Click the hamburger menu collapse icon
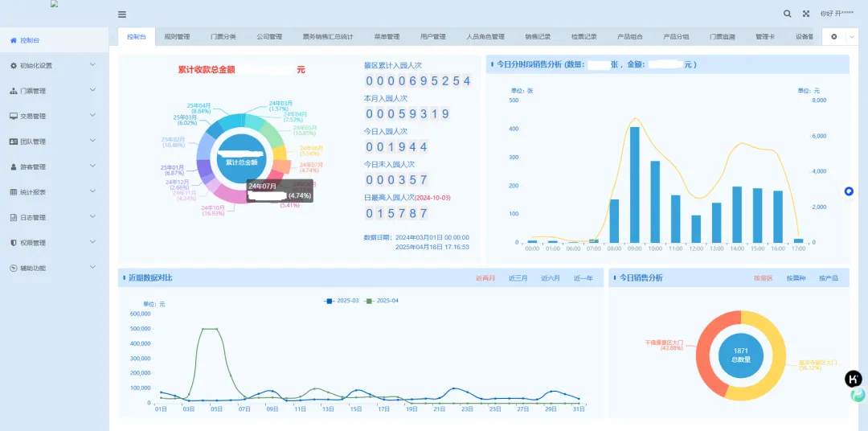This screenshot has width=868, height=431. 122,14
